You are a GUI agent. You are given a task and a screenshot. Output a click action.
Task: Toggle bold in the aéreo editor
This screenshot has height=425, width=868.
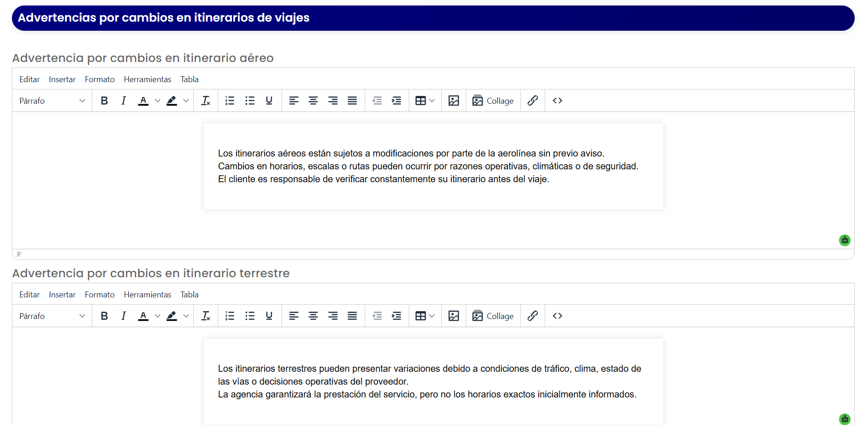104,101
